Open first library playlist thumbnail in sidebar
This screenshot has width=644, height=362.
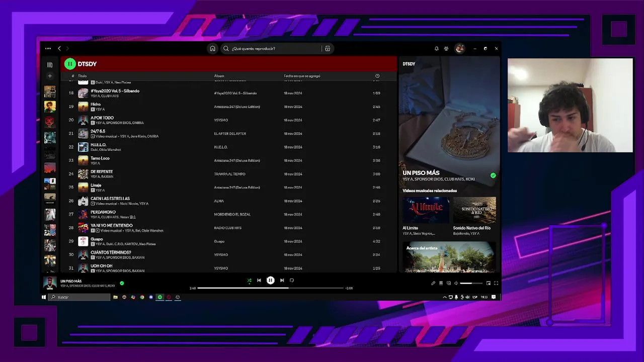[x=50, y=92]
